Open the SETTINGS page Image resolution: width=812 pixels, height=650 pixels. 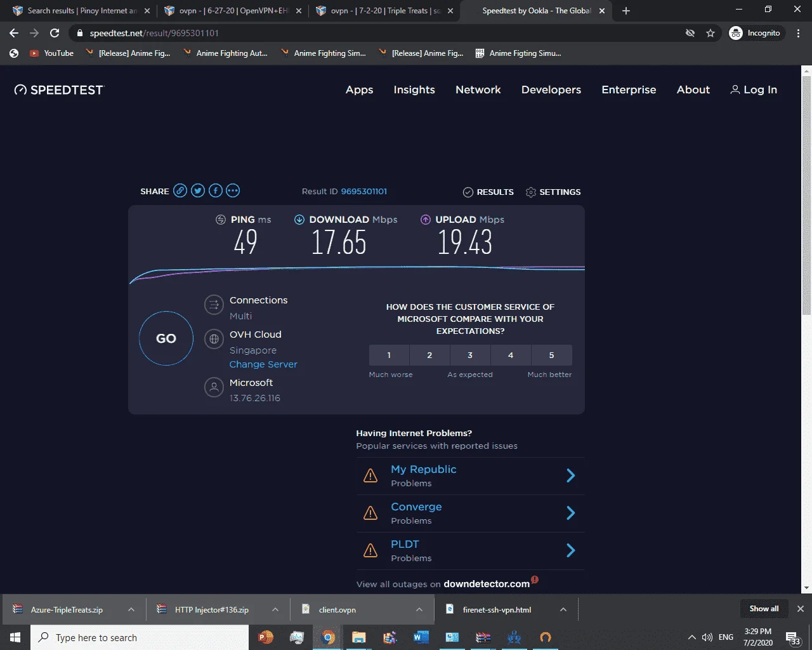(553, 192)
